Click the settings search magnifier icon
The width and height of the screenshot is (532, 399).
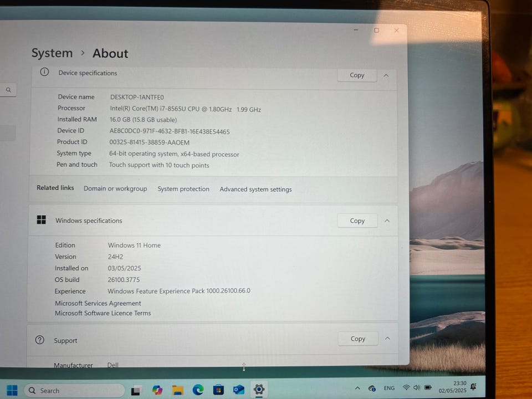[8, 90]
